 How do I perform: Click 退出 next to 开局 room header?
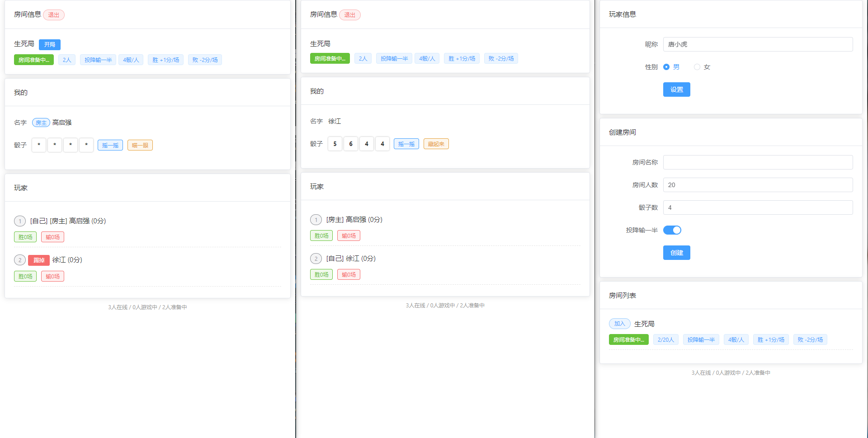pyautogui.click(x=54, y=15)
